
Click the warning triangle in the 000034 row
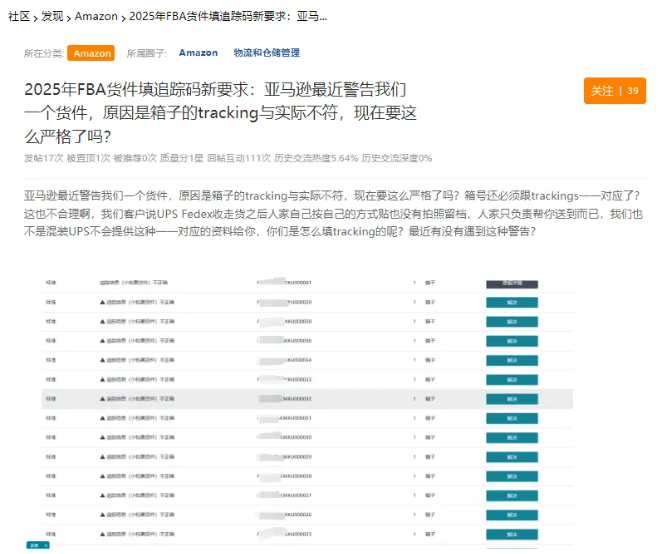pos(103,360)
